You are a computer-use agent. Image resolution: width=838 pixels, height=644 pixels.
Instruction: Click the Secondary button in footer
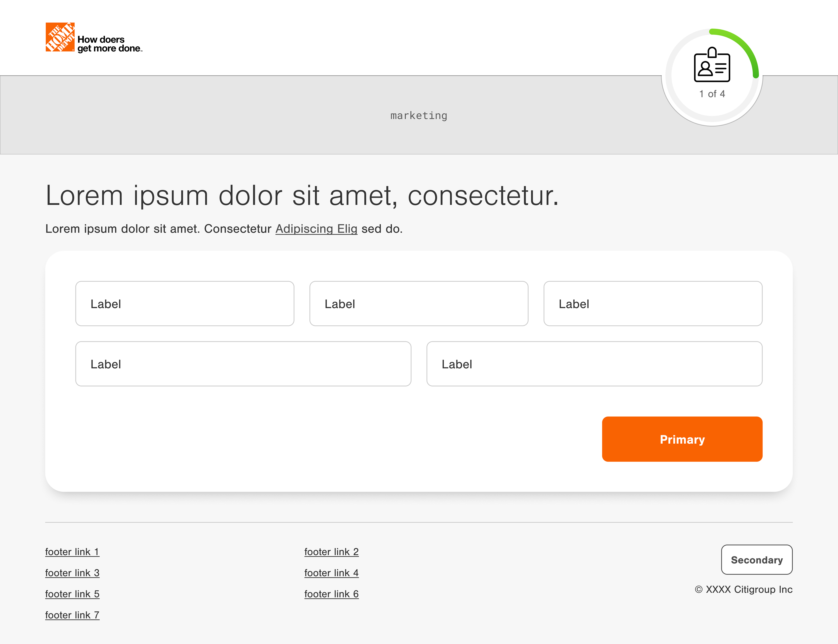757,560
